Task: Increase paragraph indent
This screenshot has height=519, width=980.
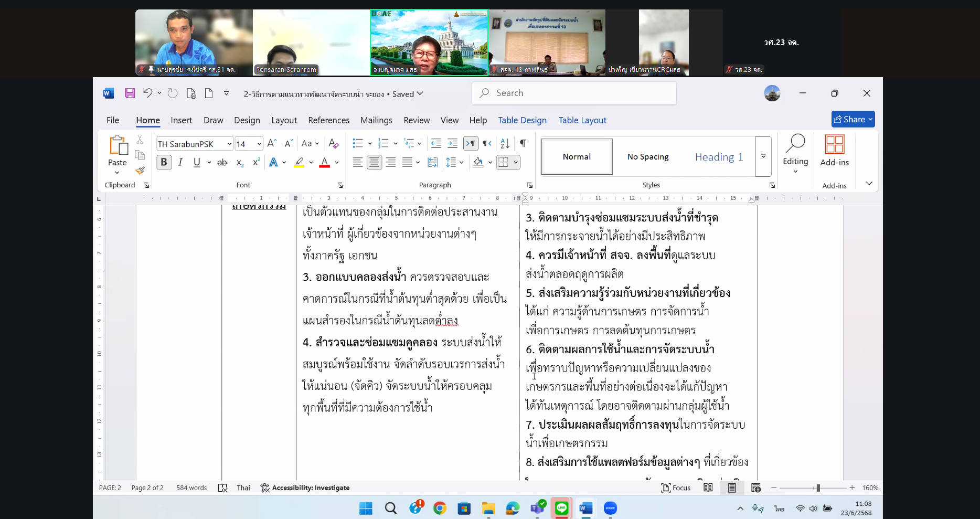Action: point(452,143)
